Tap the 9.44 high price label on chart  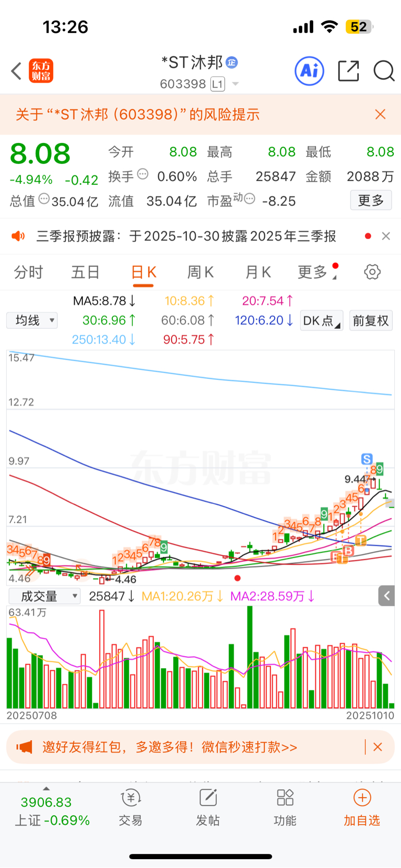click(x=357, y=479)
